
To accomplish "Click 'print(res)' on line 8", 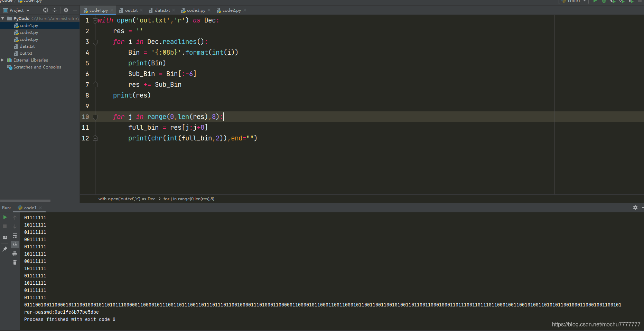I will click(132, 95).
